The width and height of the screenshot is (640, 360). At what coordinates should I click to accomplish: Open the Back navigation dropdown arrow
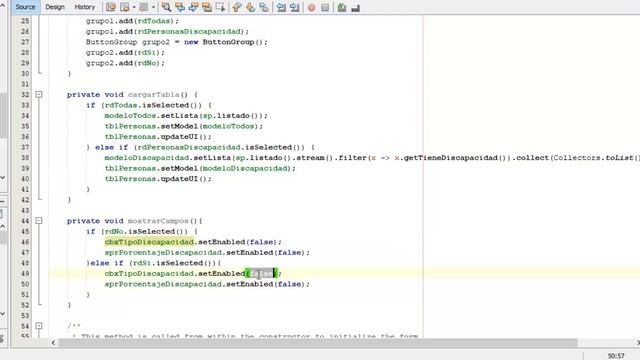coord(134,7)
